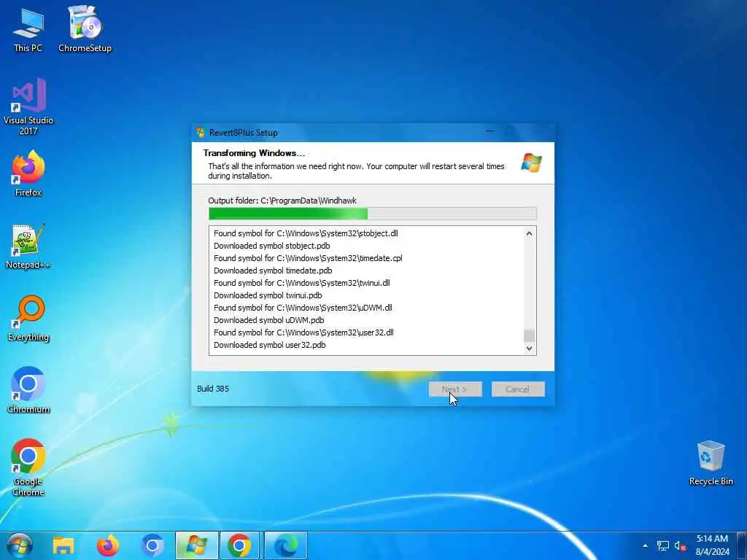Image resolution: width=747 pixels, height=560 pixels.
Task: Click the Cancel button in setup
Action: (x=518, y=389)
